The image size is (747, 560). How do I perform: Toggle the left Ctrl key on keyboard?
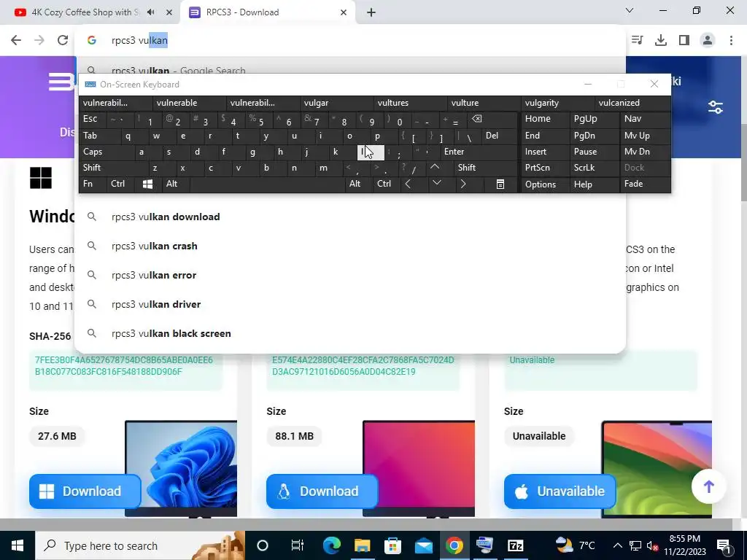tap(120, 184)
